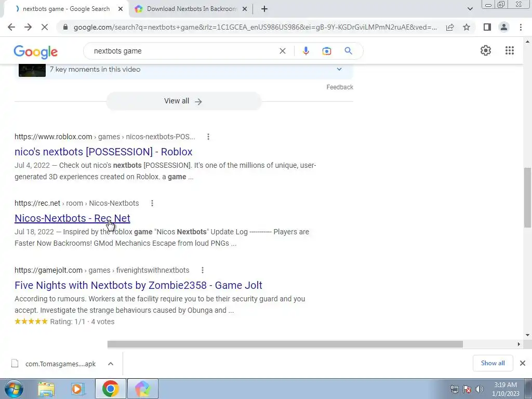Submit search with magnifier icon
The image size is (532, 399).
[348, 51]
